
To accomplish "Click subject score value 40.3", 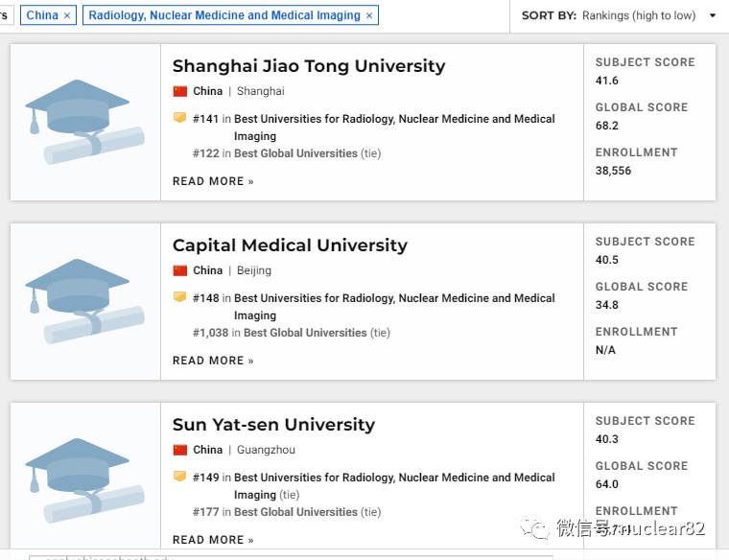I will tap(607, 439).
